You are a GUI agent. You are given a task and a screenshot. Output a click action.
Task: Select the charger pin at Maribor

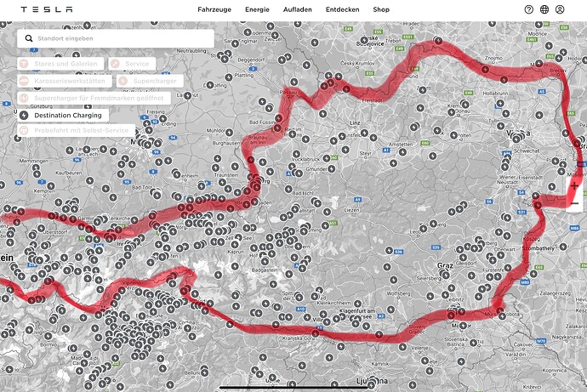click(463, 326)
